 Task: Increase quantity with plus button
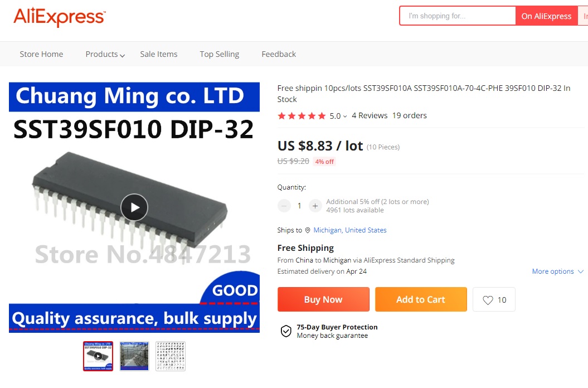(315, 206)
